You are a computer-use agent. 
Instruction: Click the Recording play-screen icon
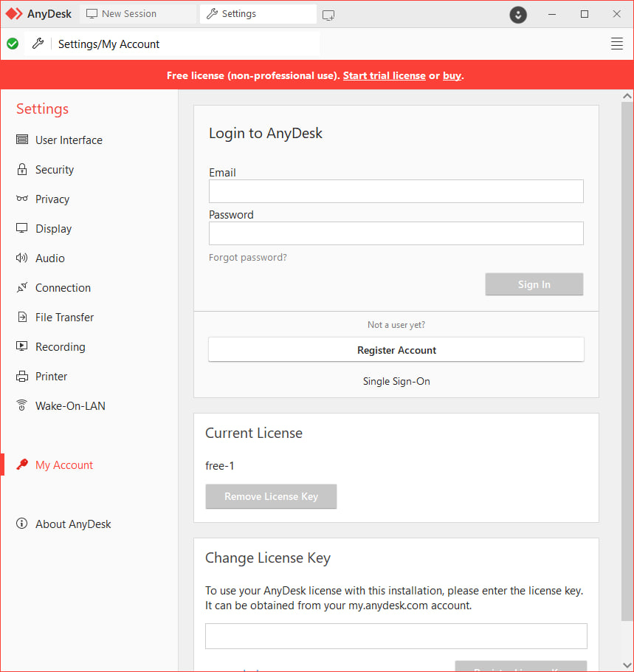pos(22,346)
